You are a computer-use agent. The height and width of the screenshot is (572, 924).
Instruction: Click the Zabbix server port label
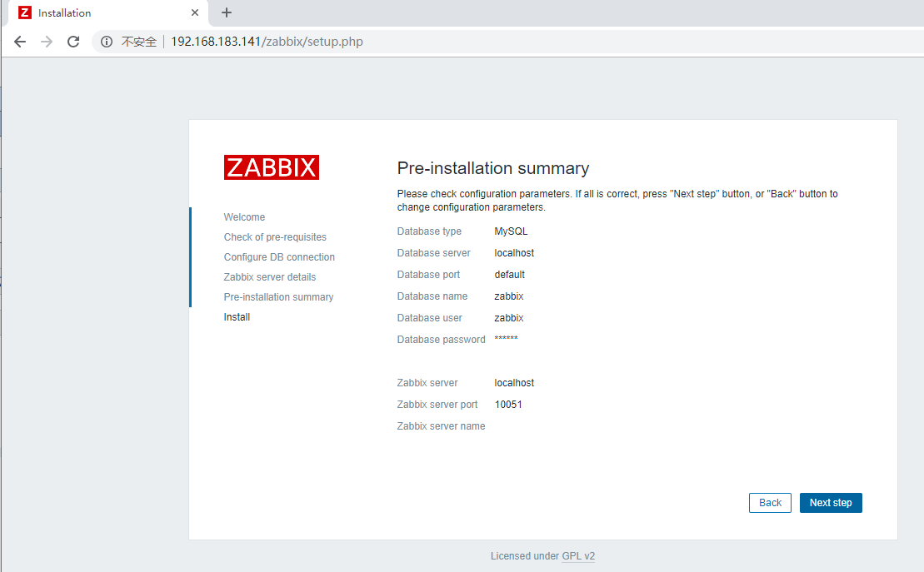pos(437,405)
